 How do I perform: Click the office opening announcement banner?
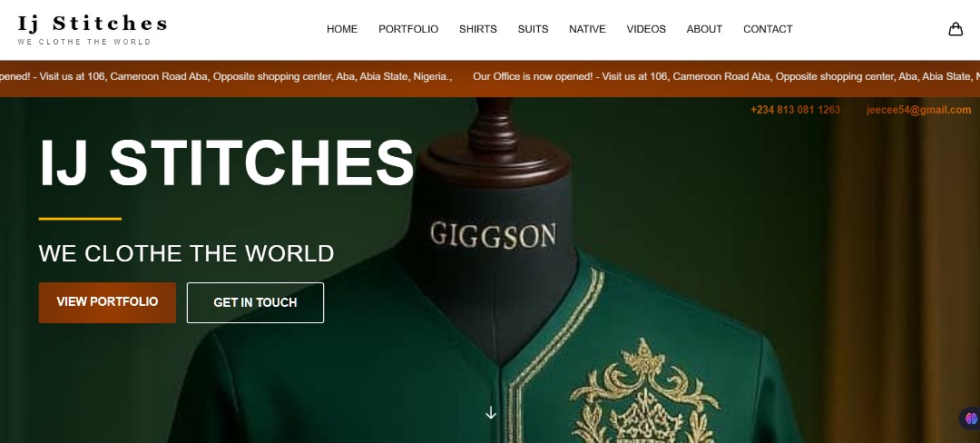point(490,77)
